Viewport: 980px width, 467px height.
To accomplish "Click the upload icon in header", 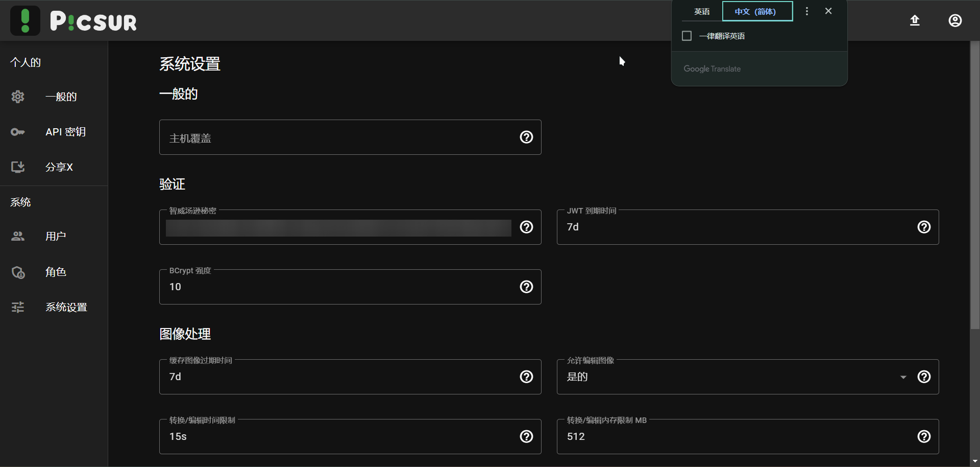I will pos(915,20).
